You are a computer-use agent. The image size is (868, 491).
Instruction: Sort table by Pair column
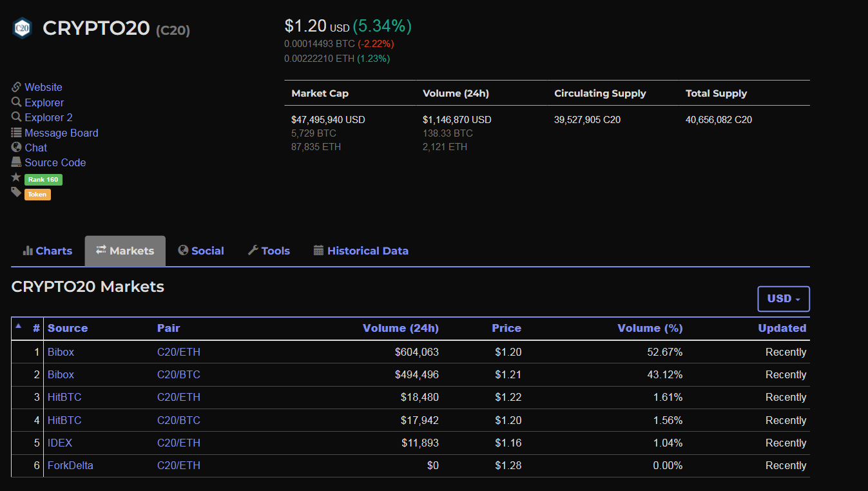pos(169,328)
